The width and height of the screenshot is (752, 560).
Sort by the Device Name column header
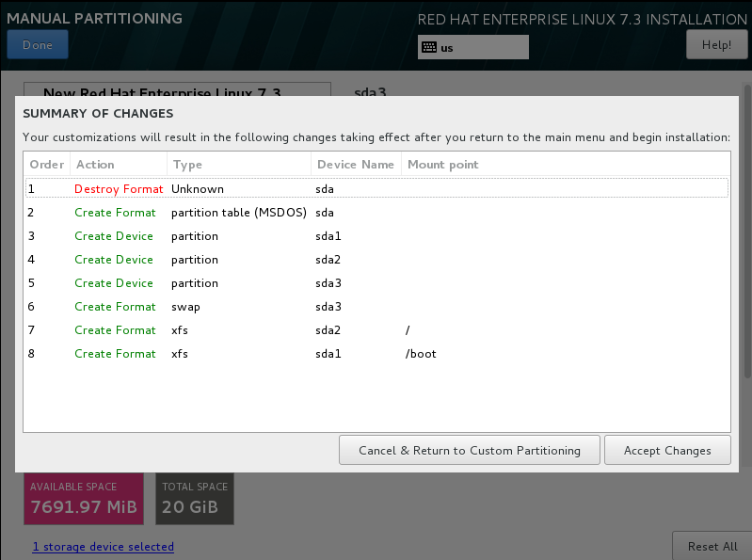coord(356,165)
